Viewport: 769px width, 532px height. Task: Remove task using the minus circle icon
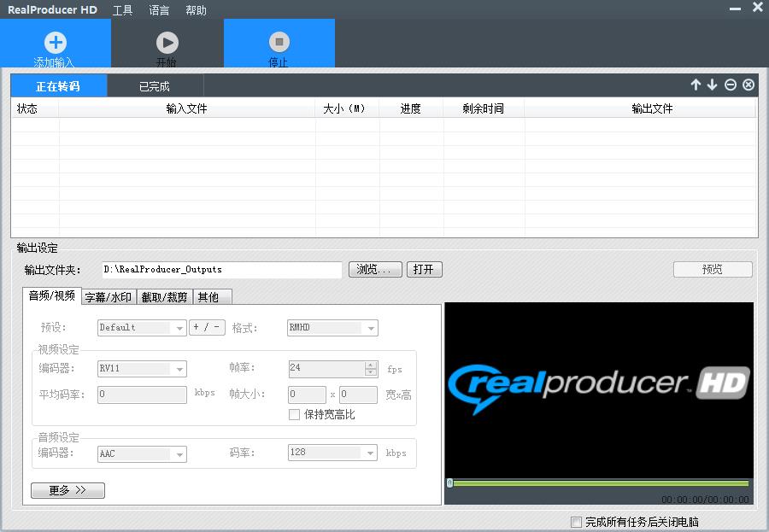731,85
